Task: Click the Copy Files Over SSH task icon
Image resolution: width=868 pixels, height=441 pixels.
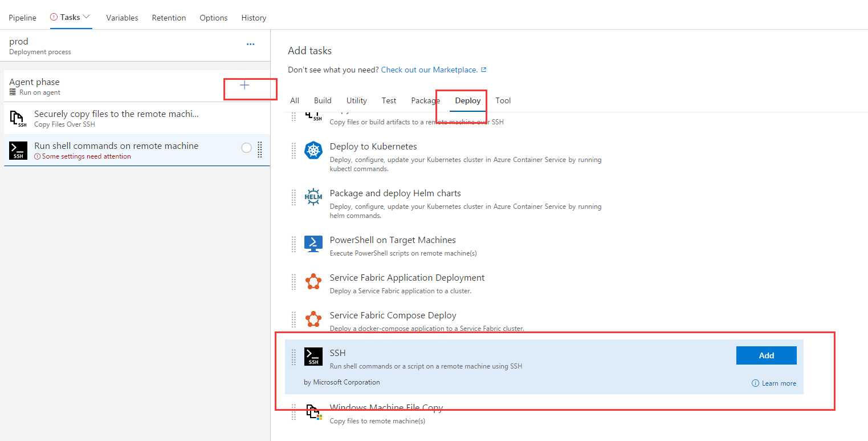Action: [18, 119]
